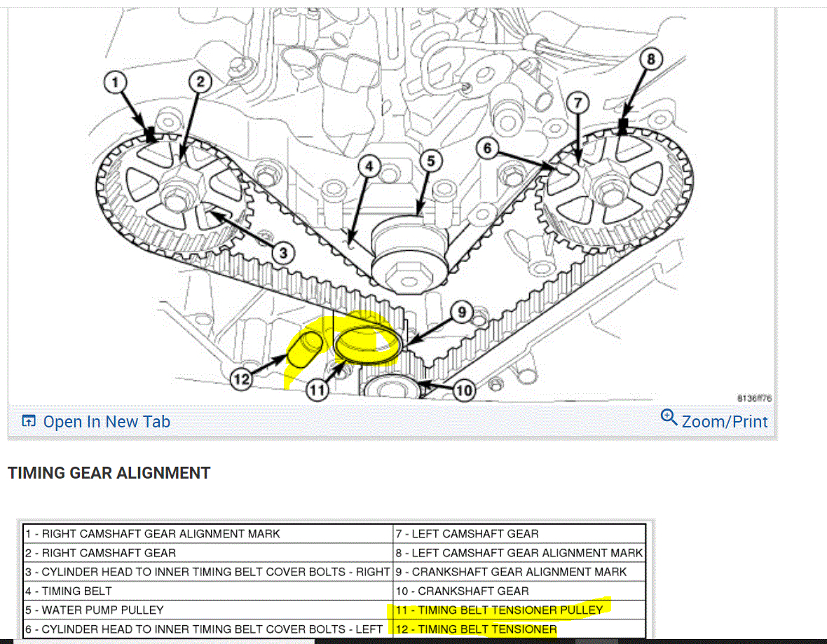Screen dimensions: 827x644
Task: Select '7 - LEFT CAMSHAFT GEAR' cell
Action: [x=519, y=534]
